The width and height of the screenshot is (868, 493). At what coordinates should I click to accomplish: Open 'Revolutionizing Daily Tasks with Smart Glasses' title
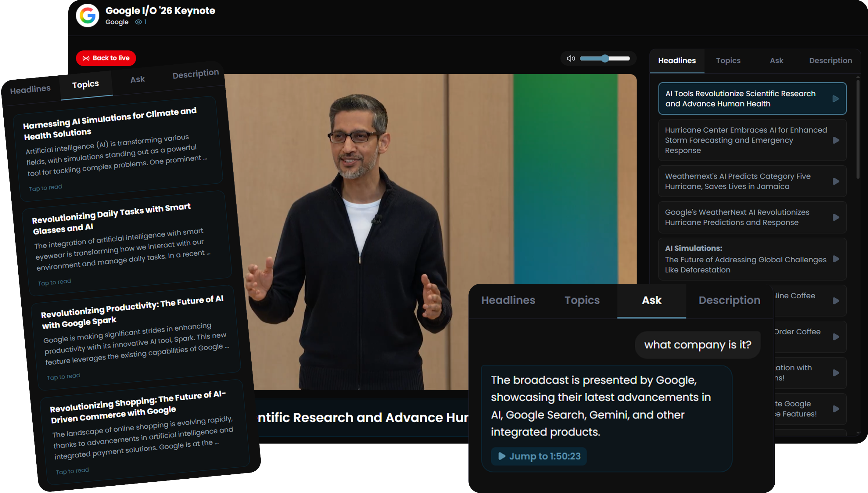pos(112,218)
